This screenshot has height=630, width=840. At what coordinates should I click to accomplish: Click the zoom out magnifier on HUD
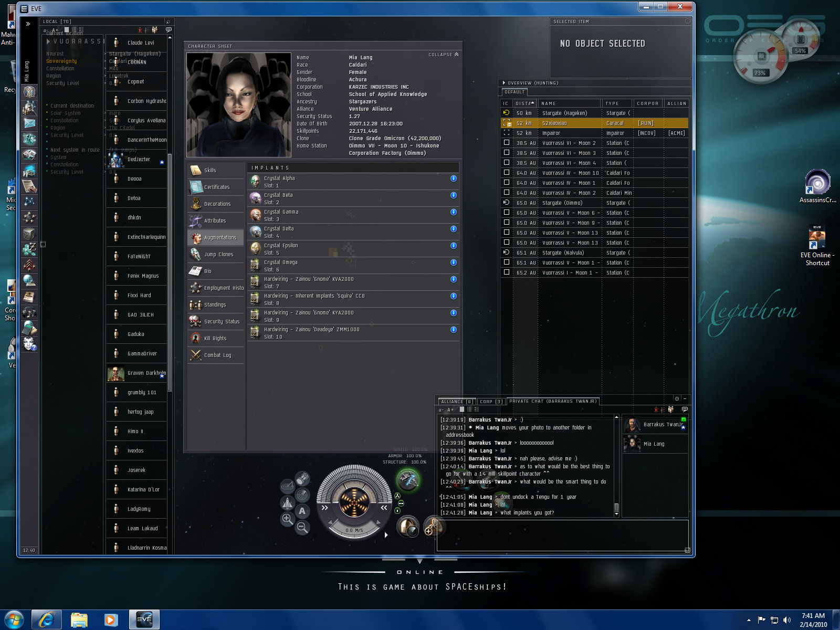click(x=302, y=527)
